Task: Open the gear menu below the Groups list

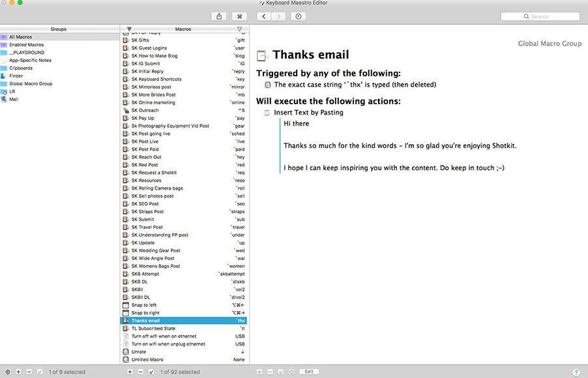Action: pos(8,372)
